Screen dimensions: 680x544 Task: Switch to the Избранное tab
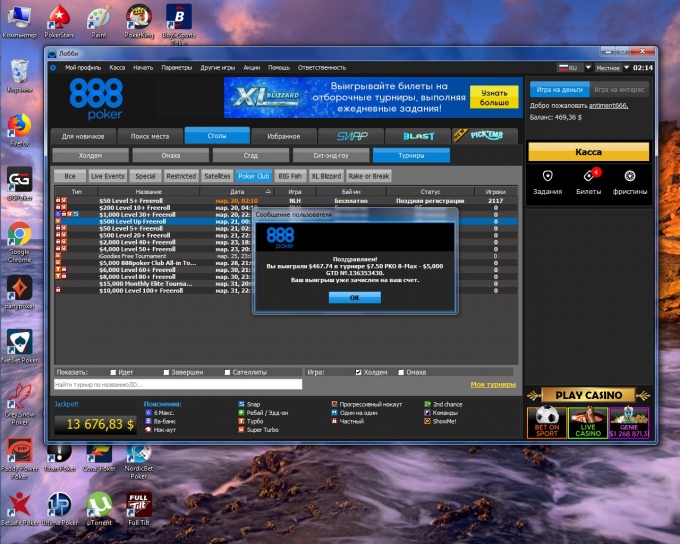(x=284, y=136)
